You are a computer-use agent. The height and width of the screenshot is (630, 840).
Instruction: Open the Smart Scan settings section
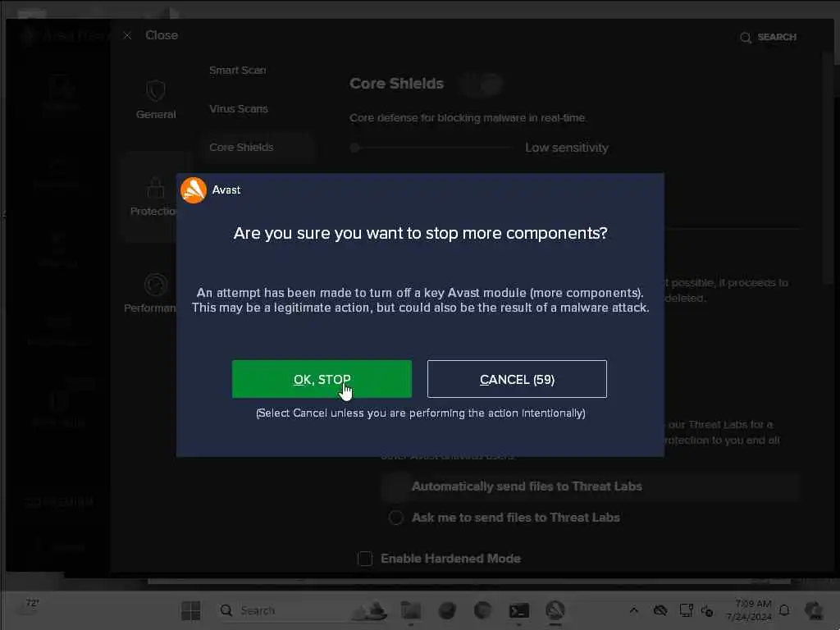click(x=237, y=71)
